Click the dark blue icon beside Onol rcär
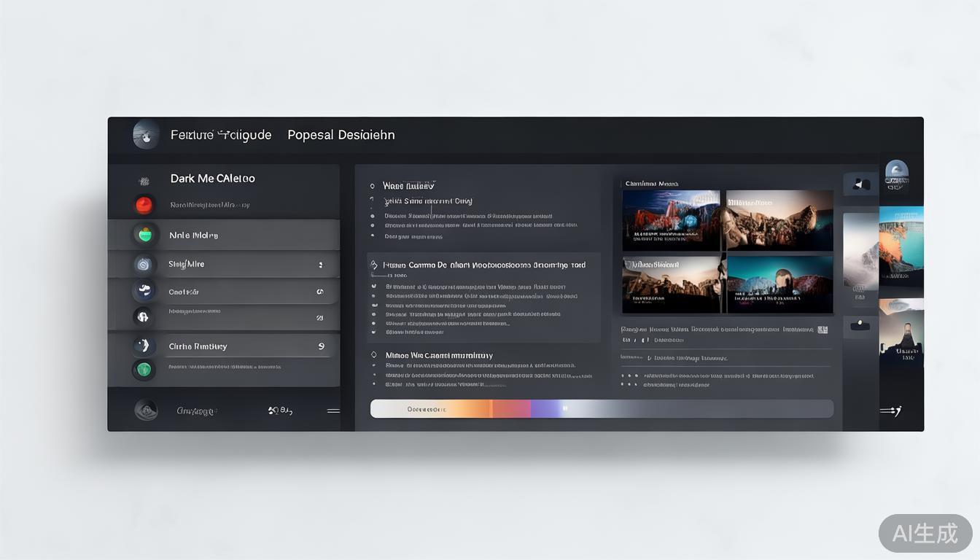Image resolution: width=980 pixels, height=560 pixels. coord(144,291)
